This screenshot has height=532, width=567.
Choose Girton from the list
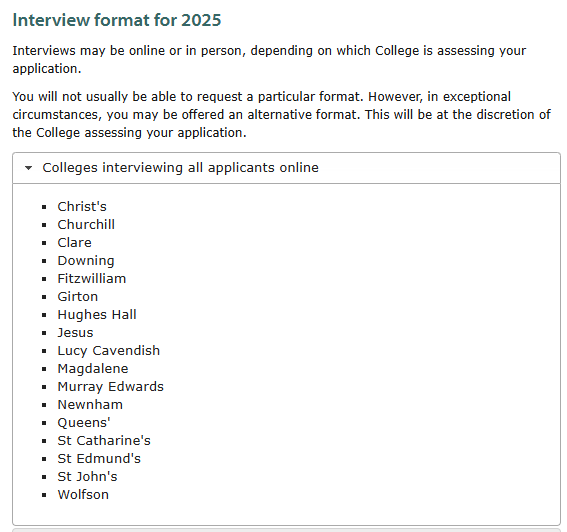click(78, 297)
